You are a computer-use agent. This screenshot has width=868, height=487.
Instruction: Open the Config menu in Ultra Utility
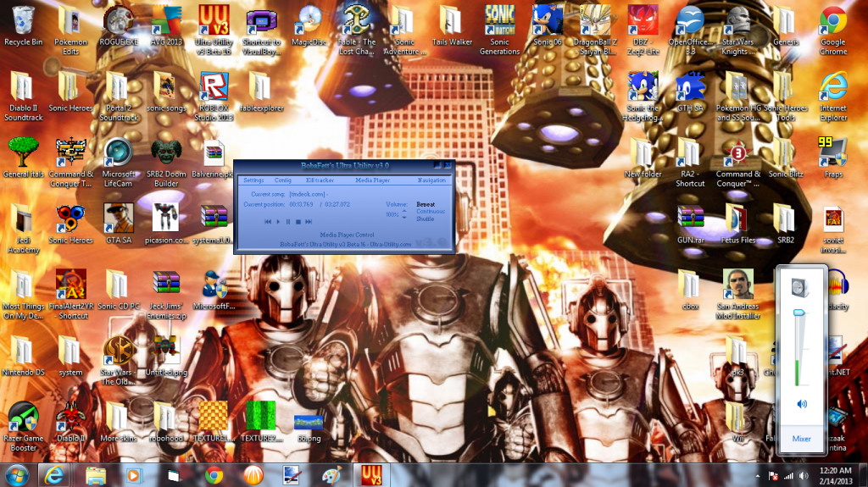click(x=283, y=180)
